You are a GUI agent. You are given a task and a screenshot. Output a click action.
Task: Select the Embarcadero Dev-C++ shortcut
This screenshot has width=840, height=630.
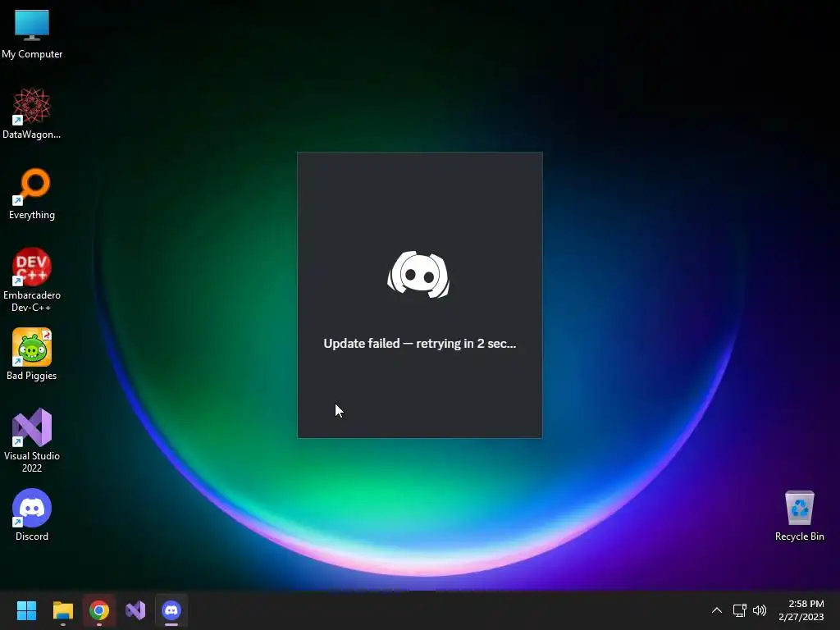[32, 280]
